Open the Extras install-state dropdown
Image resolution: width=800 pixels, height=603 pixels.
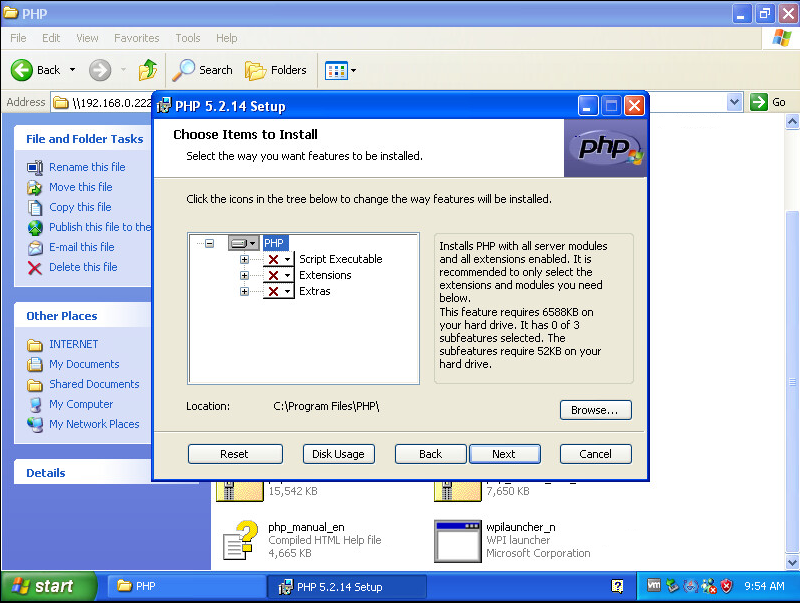click(x=279, y=291)
